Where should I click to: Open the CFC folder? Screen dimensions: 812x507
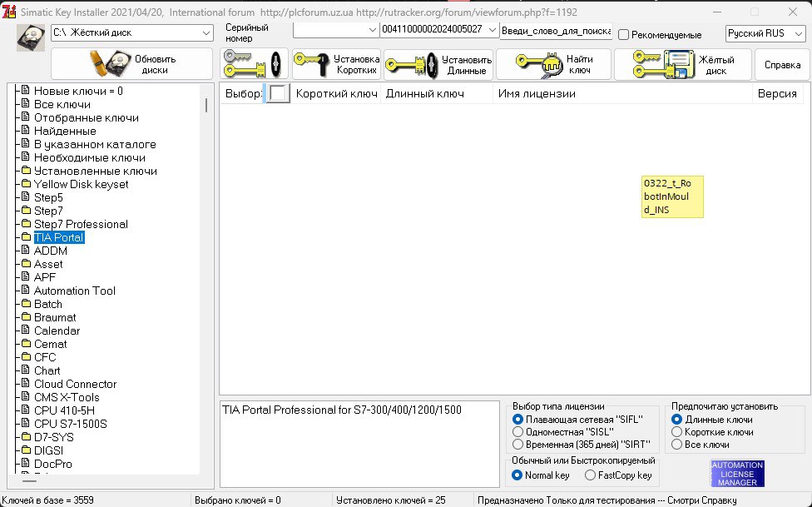(x=45, y=357)
